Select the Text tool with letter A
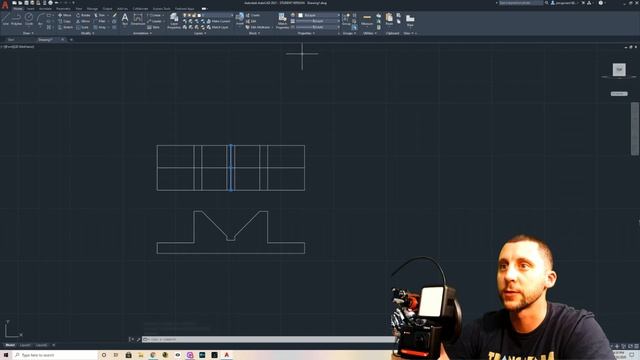Image resolution: width=640 pixels, height=360 pixels. [x=125, y=19]
